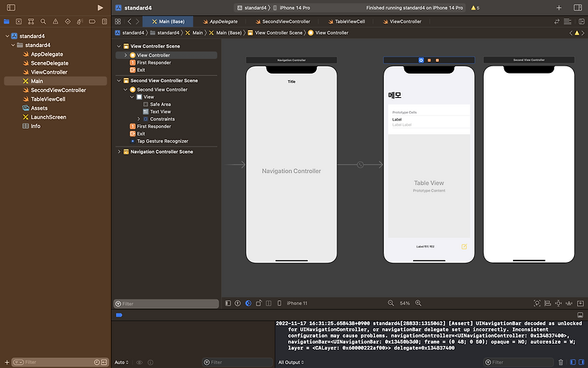Open the related items grid icon

(118, 21)
